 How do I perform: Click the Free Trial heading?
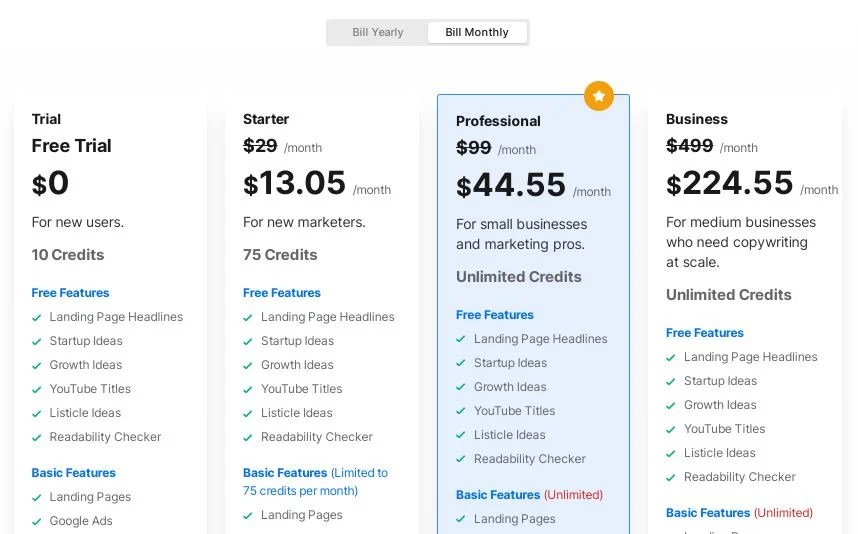71,146
